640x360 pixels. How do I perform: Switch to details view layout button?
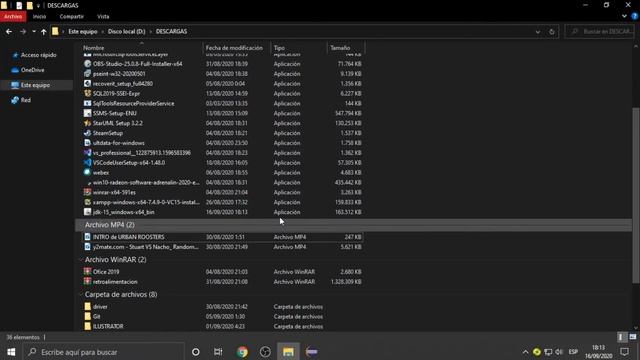(621, 337)
